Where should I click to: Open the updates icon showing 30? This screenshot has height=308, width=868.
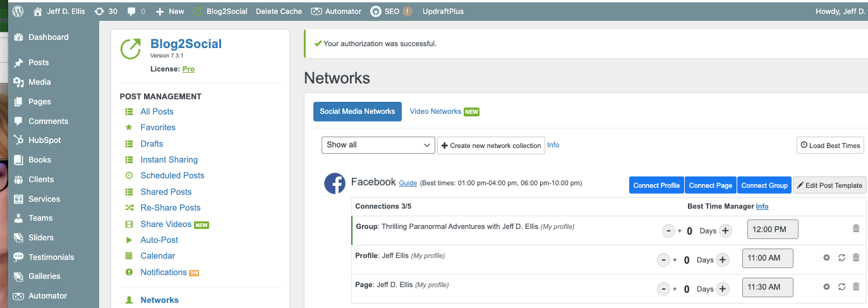(x=107, y=11)
